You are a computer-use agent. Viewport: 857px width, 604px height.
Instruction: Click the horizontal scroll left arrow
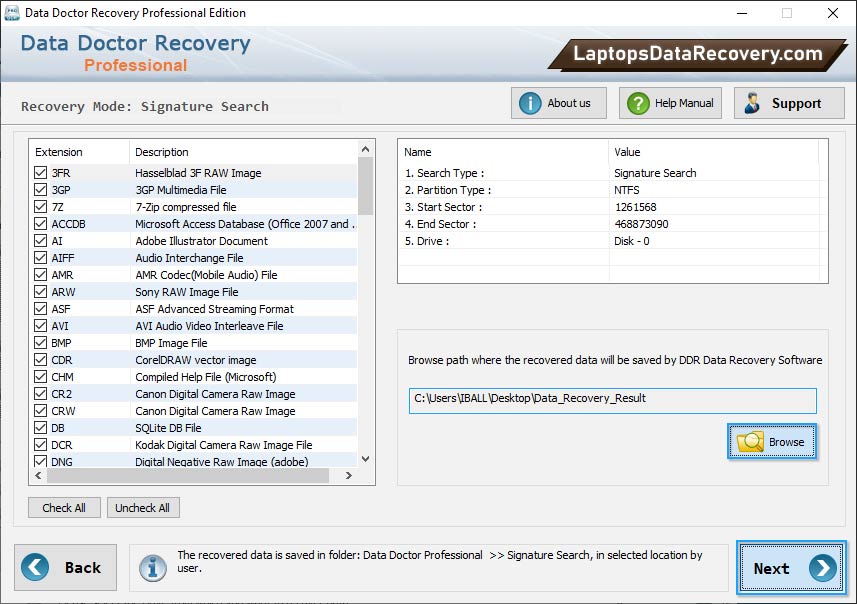38,476
